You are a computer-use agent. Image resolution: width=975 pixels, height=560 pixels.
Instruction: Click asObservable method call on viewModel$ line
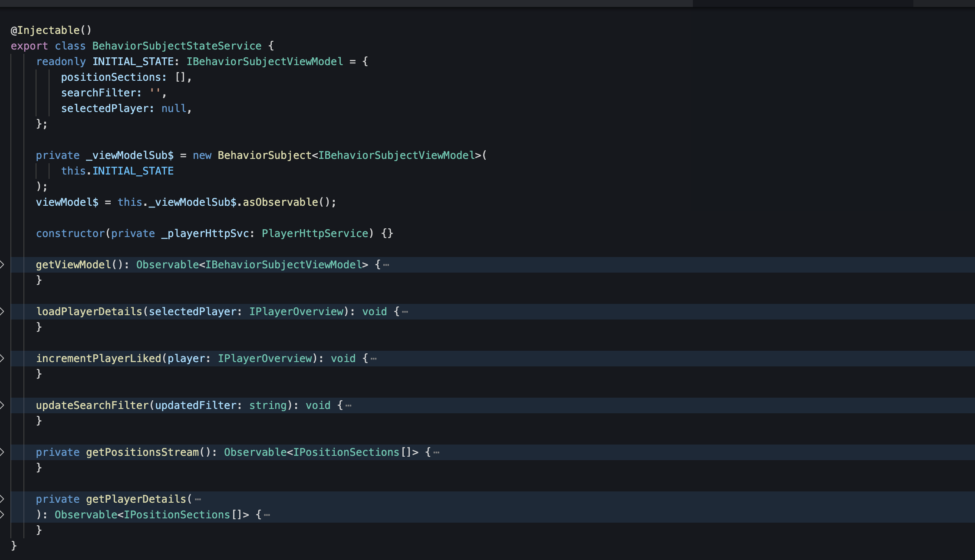[280, 202]
